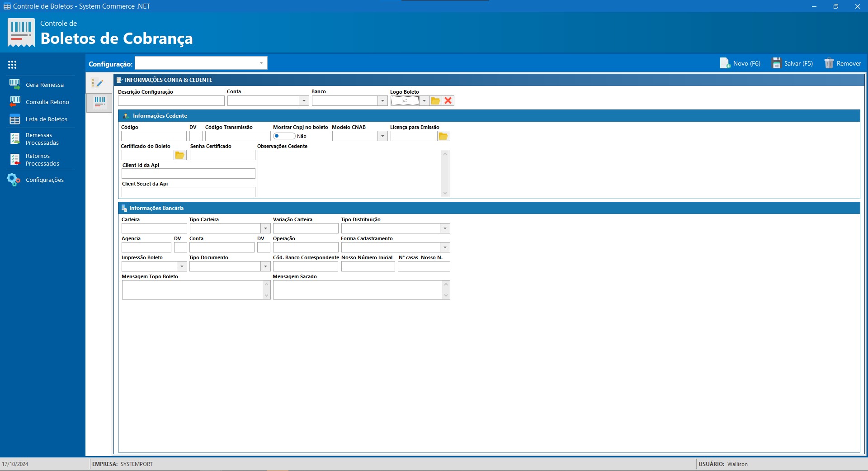Click Salvar (F5) button

[793, 63]
